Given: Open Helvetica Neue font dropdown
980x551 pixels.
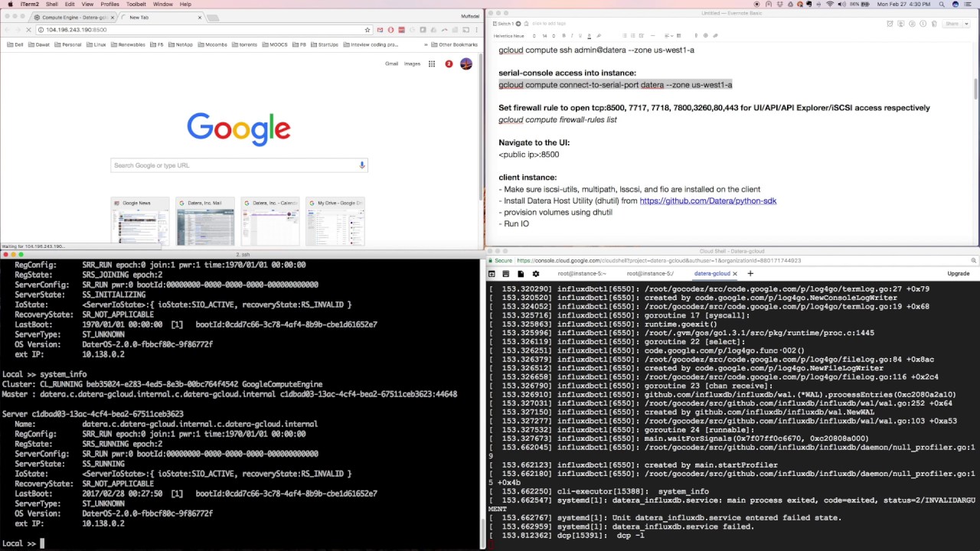Looking at the screenshot, I should pyautogui.click(x=516, y=35).
